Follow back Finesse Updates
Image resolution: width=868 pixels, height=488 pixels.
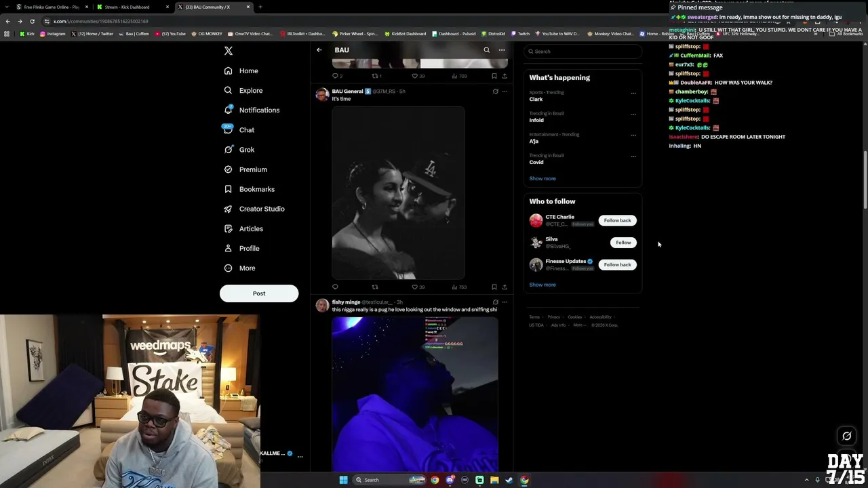click(x=617, y=265)
